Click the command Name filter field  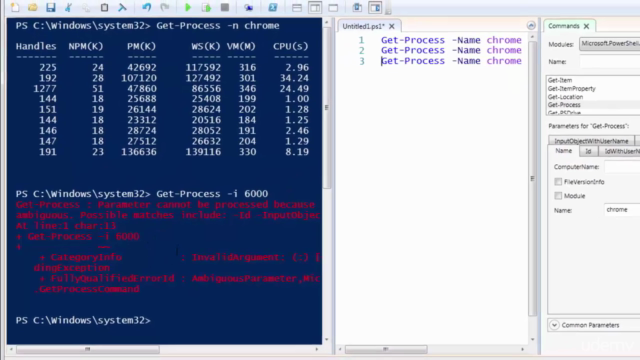(x=610, y=62)
